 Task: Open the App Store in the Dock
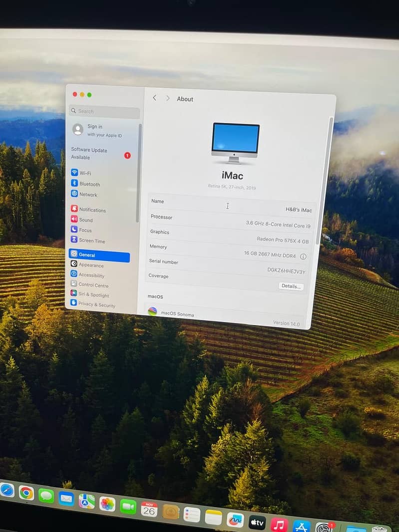(302, 527)
